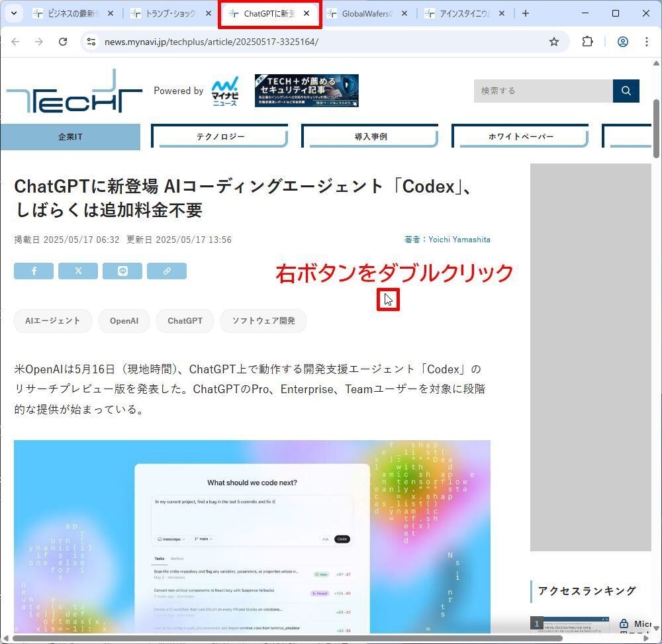Image resolution: width=662 pixels, height=644 pixels.
Task: Open the ソフトウェア開発 tag
Action: click(263, 321)
